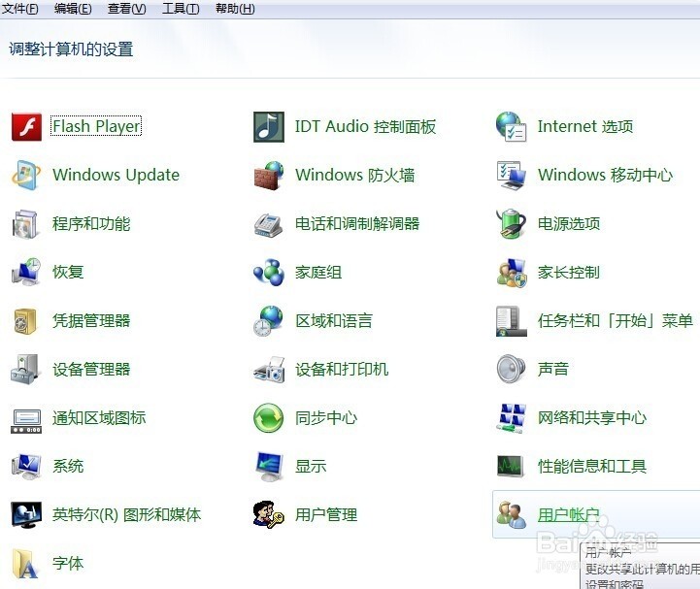This screenshot has height=589, width=700.
Task: Open the 家庭组 spheres icon
Action: click(x=269, y=272)
